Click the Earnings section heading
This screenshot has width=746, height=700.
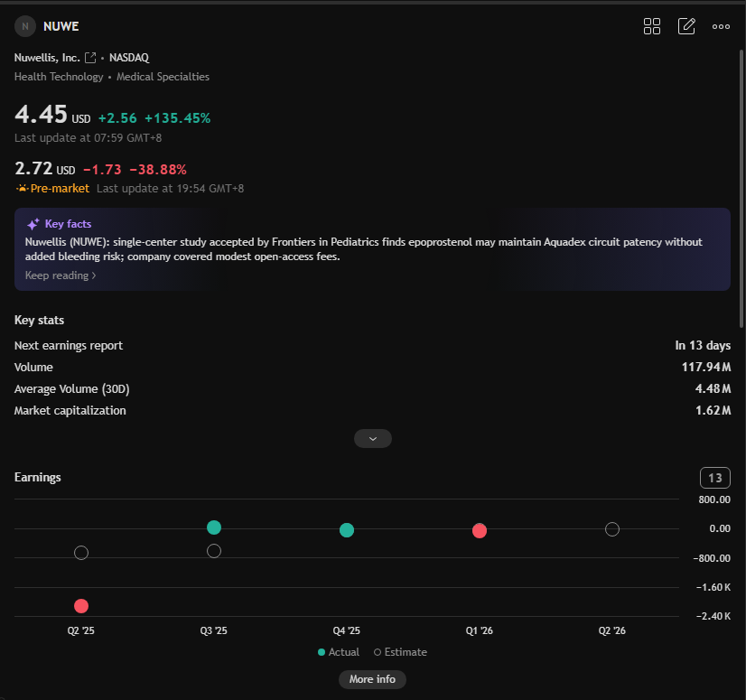(x=38, y=477)
